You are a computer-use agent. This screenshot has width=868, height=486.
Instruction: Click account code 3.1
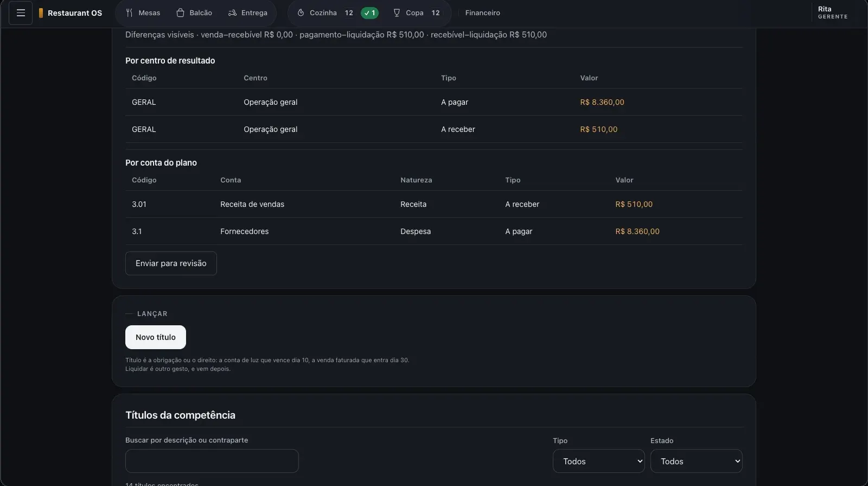137,231
